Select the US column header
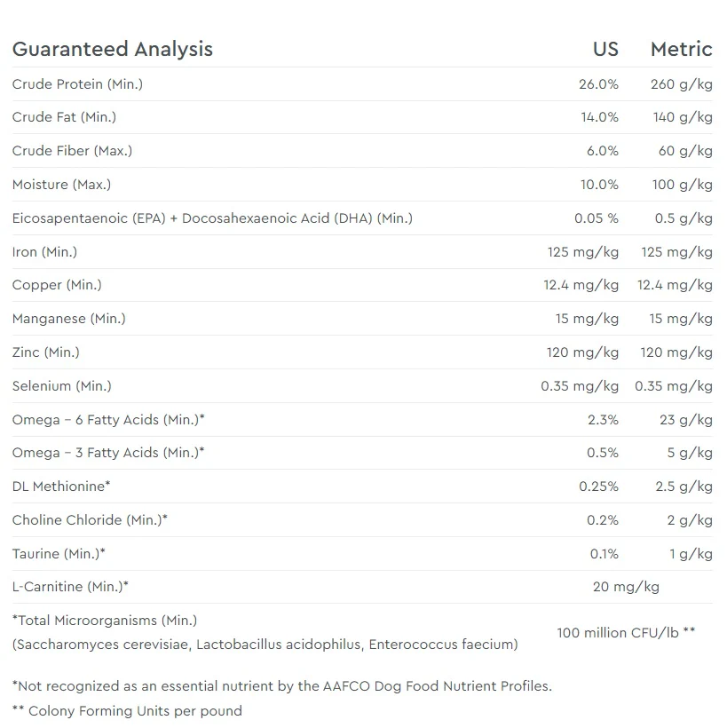The height and width of the screenshot is (728, 727). (x=605, y=49)
